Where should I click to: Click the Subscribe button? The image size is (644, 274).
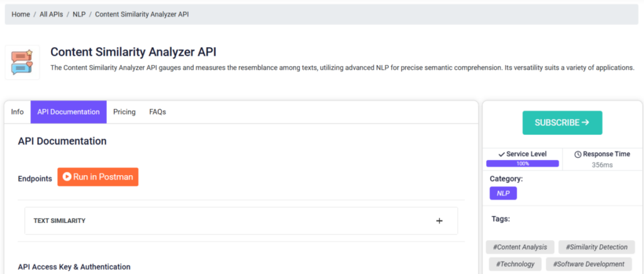[562, 123]
